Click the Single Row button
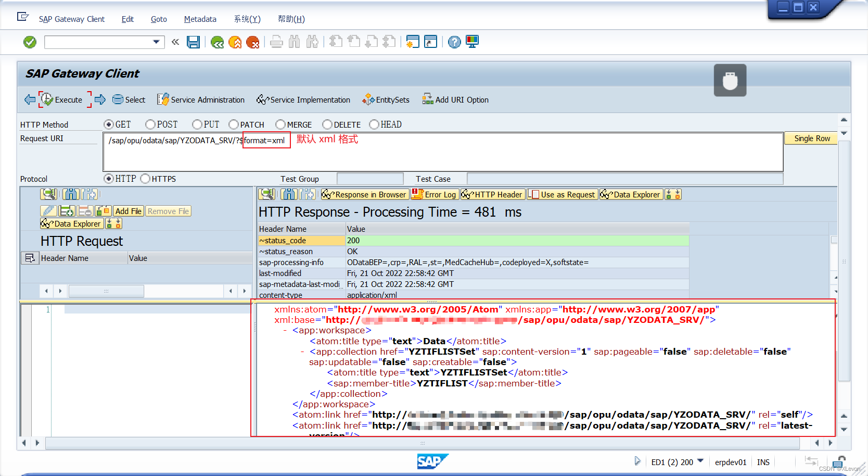This screenshot has height=476, width=868. point(812,139)
